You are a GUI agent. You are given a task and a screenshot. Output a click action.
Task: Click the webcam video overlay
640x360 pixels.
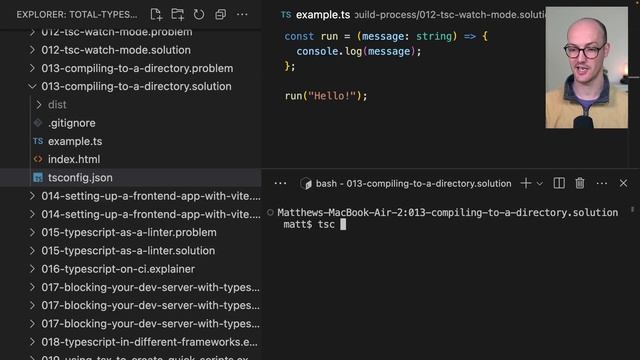587,67
